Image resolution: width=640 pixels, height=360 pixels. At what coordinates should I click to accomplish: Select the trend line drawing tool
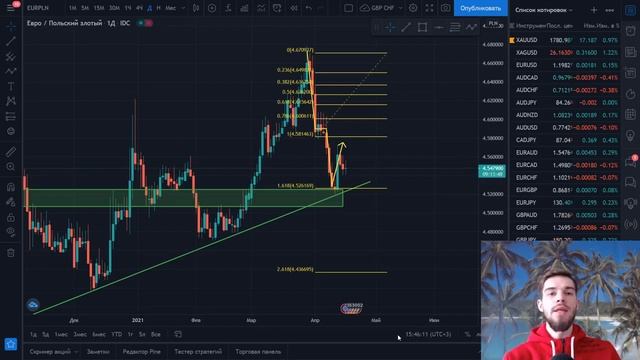(11, 41)
